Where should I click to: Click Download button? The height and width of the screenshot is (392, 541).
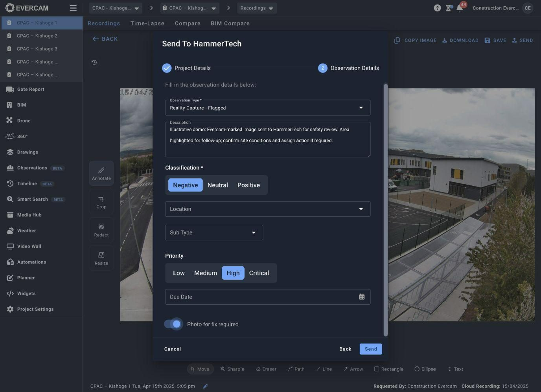point(460,40)
